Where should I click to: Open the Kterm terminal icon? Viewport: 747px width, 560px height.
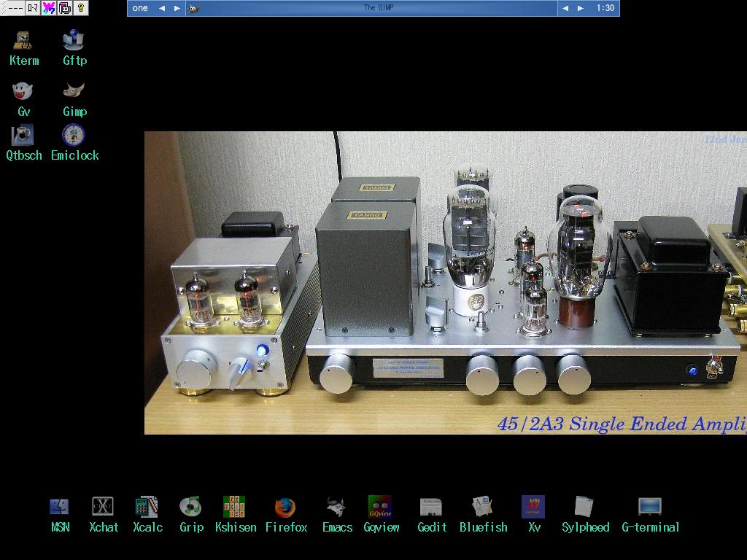pyautogui.click(x=23, y=40)
